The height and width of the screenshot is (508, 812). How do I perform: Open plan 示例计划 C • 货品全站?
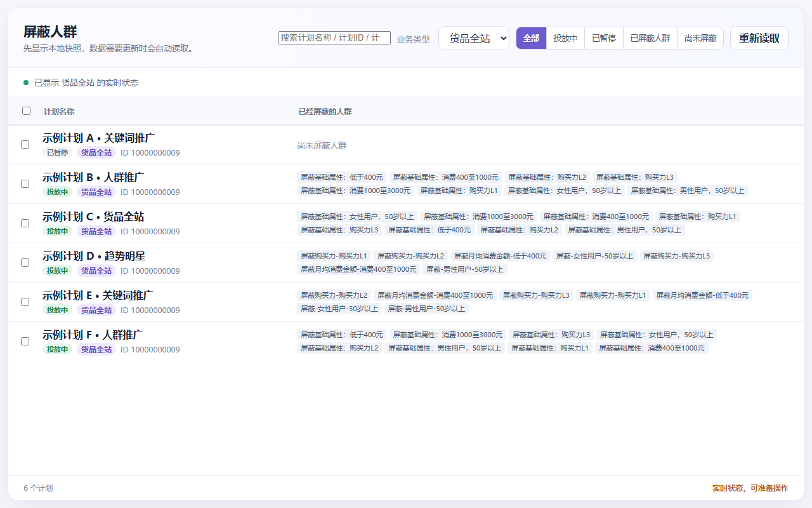click(93, 217)
